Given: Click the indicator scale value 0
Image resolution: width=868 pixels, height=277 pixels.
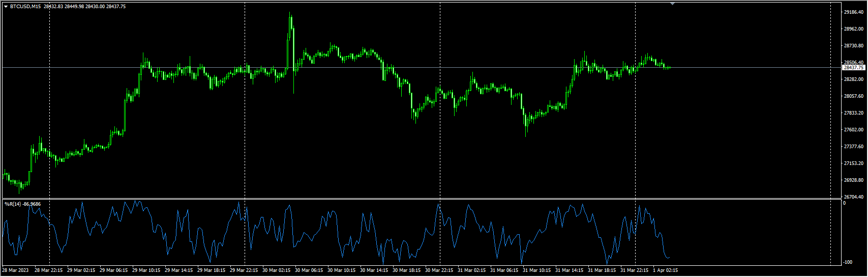Looking at the screenshot, I should point(845,203).
